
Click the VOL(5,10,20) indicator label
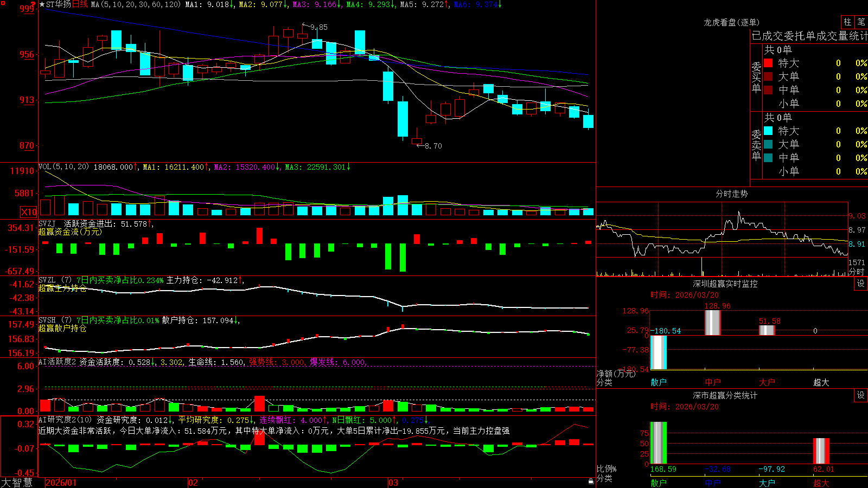pos(64,167)
